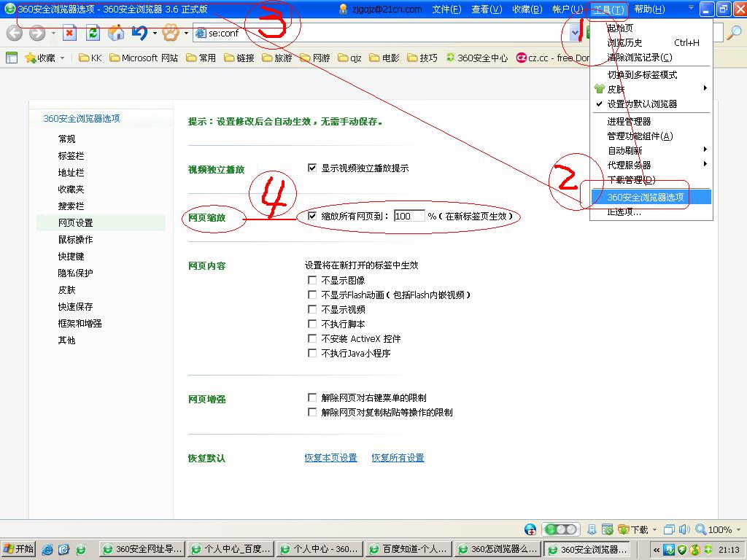Expand the 收藏 favorites dropdown arrow
The image size is (747, 560).
tap(63, 58)
